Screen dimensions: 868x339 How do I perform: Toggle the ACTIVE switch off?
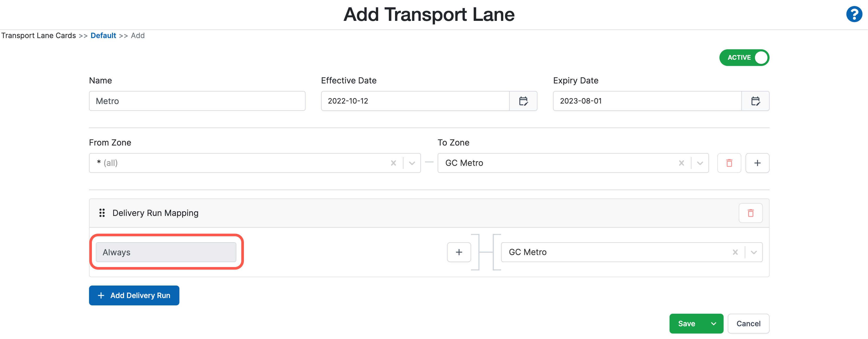point(744,57)
